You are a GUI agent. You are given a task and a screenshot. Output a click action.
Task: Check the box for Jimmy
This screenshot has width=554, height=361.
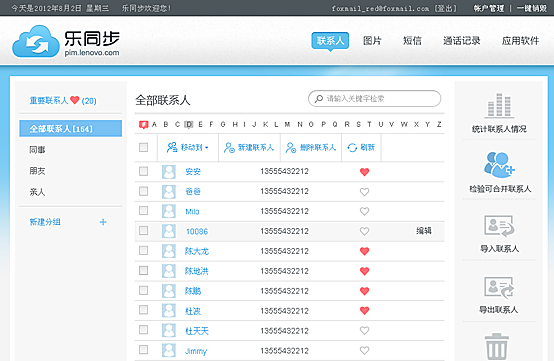tap(143, 350)
